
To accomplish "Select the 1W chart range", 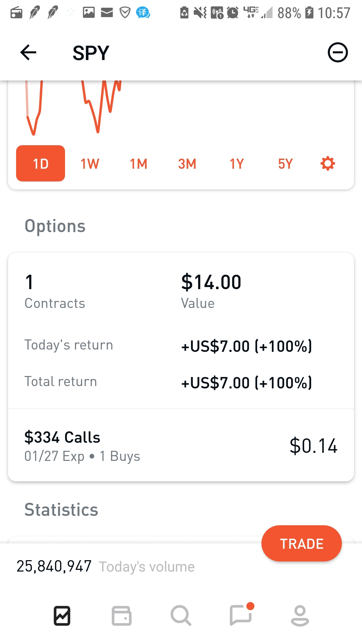I will click(x=90, y=164).
